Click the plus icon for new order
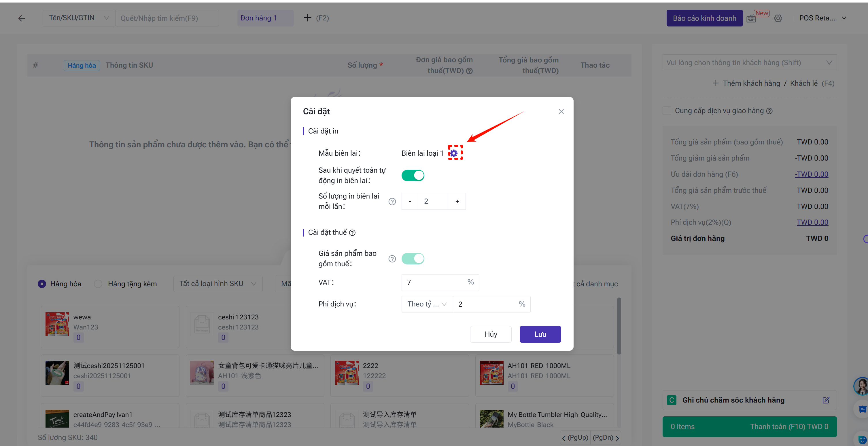 [x=307, y=18]
